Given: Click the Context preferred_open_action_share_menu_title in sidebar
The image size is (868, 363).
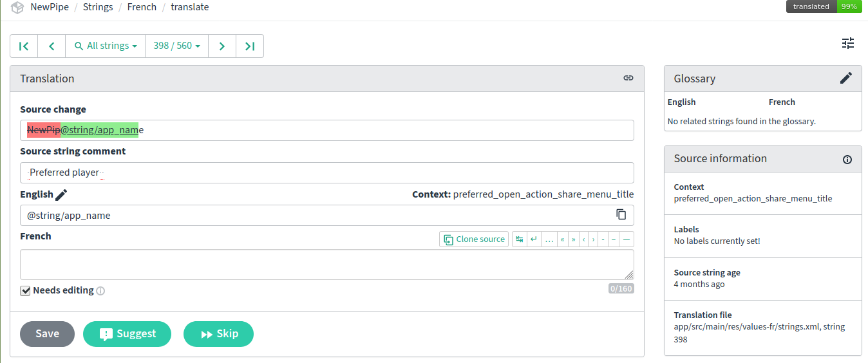Looking at the screenshot, I should [753, 198].
